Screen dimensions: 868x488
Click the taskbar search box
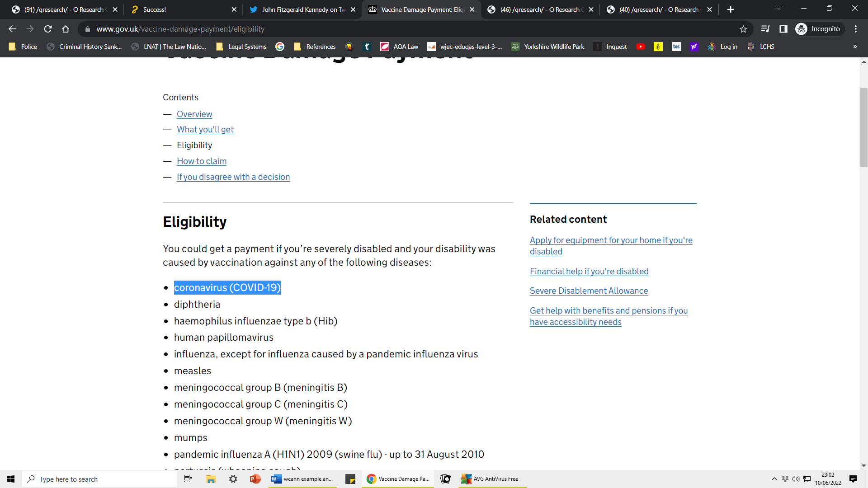[99, 479]
